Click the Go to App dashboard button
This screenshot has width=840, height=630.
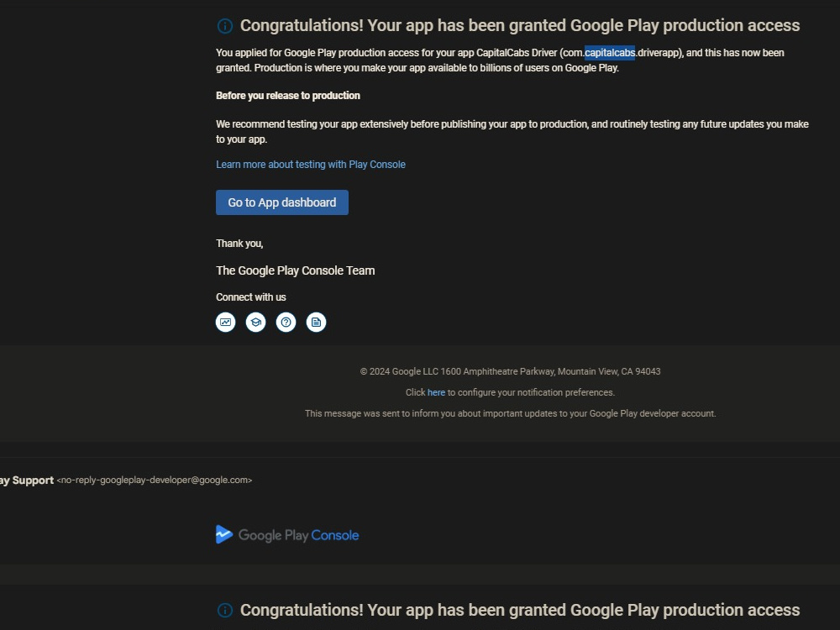(281, 202)
